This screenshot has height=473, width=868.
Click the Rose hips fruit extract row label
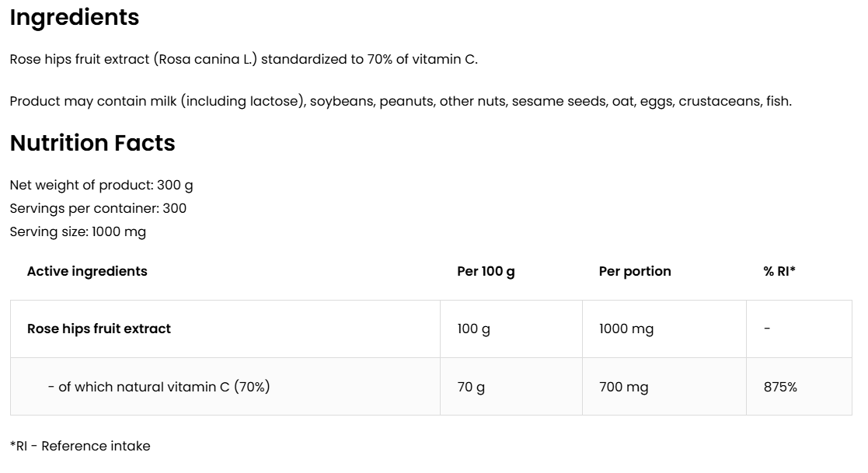click(99, 329)
